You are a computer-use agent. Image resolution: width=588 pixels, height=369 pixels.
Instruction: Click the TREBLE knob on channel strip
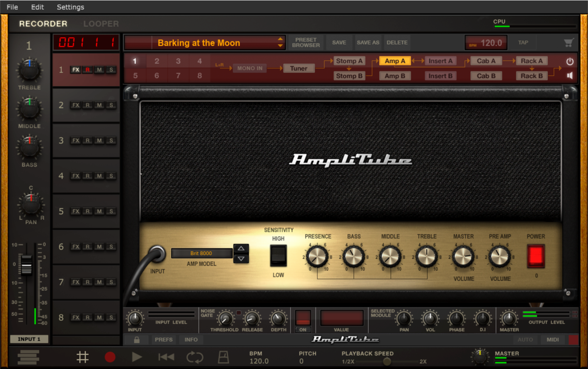29,70
